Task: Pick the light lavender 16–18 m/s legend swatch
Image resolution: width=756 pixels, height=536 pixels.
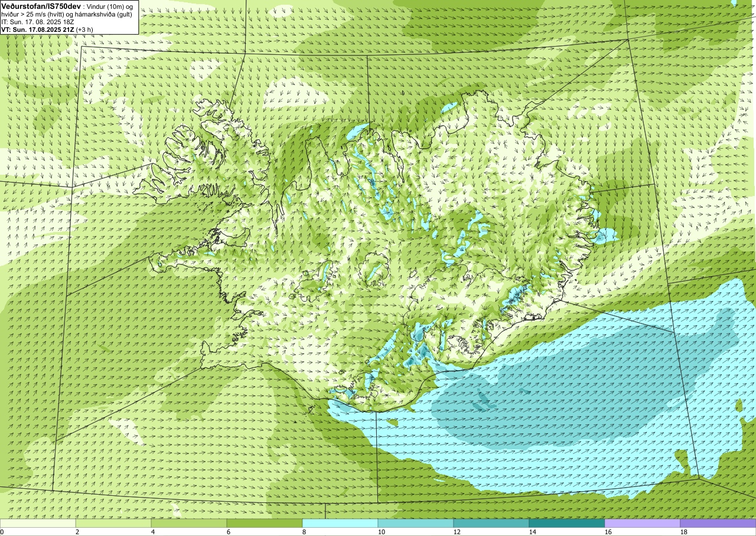Action: (643, 523)
